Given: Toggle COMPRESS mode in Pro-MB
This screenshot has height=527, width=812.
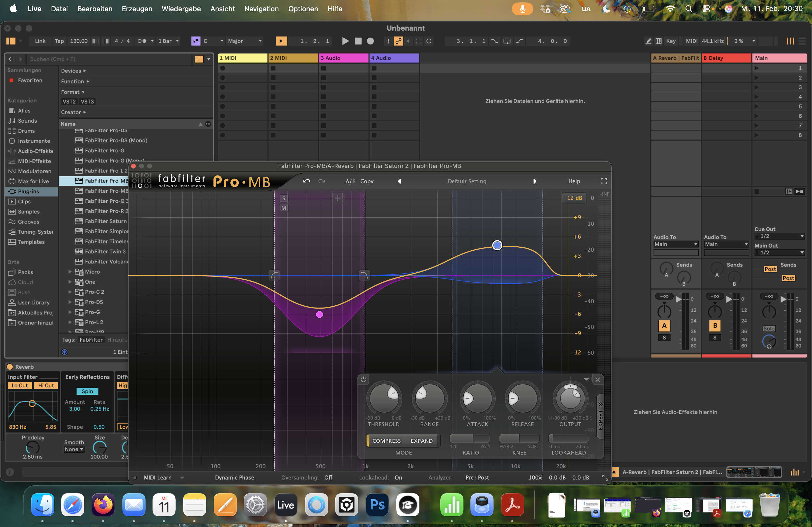Looking at the screenshot, I should point(387,440).
